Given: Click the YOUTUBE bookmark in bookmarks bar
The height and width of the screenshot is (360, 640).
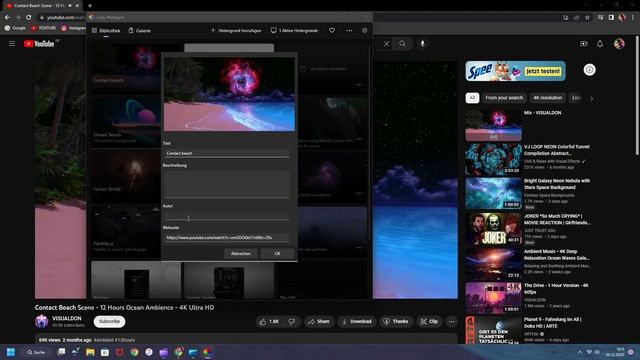Looking at the screenshot, I should point(44,28).
